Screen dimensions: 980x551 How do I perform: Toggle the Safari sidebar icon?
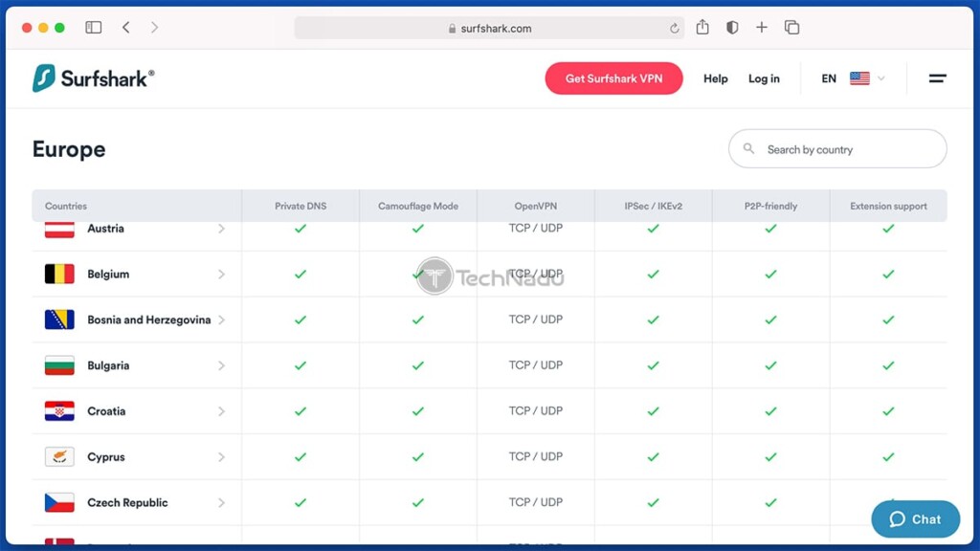[x=93, y=28]
